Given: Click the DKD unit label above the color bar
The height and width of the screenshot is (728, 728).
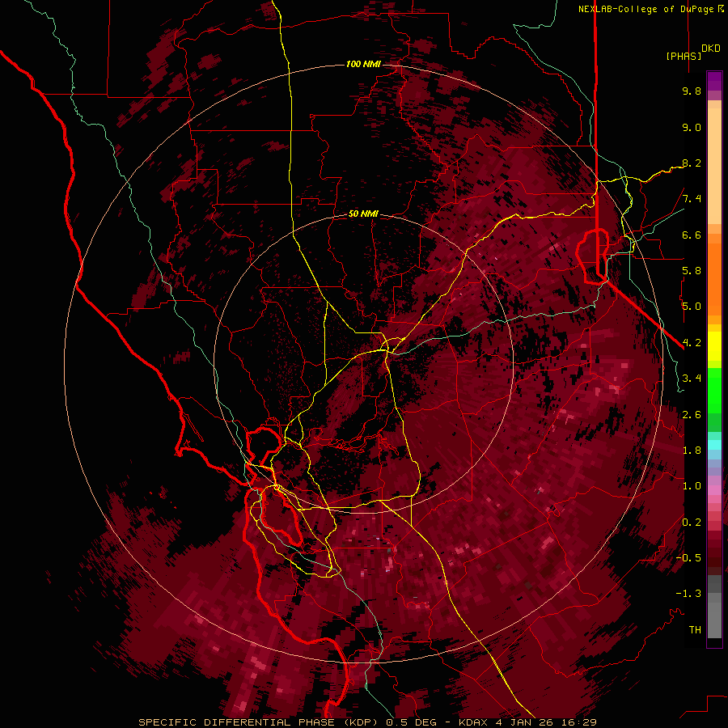Looking at the screenshot, I should pos(711,49).
